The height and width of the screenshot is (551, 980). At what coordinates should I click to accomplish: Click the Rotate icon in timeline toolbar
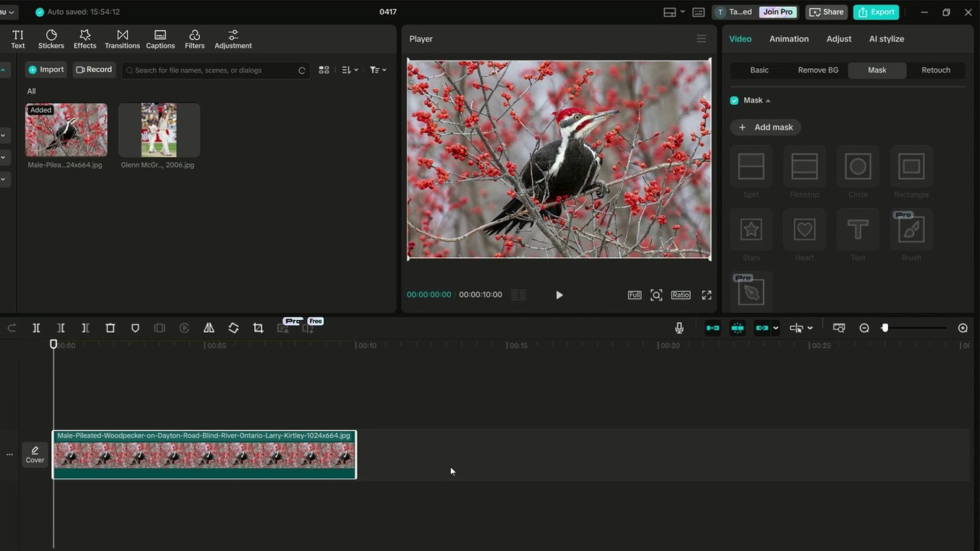tap(234, 328)
